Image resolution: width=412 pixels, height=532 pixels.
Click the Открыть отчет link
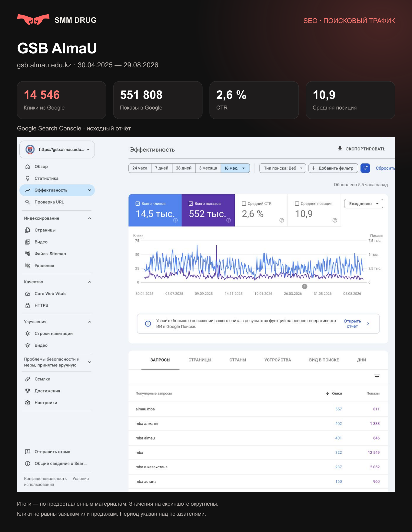352,324
